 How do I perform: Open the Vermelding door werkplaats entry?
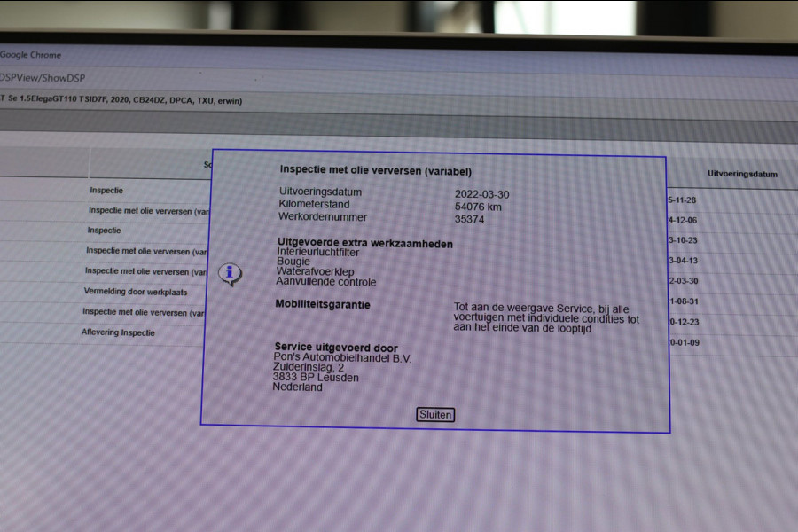[136, 292]
